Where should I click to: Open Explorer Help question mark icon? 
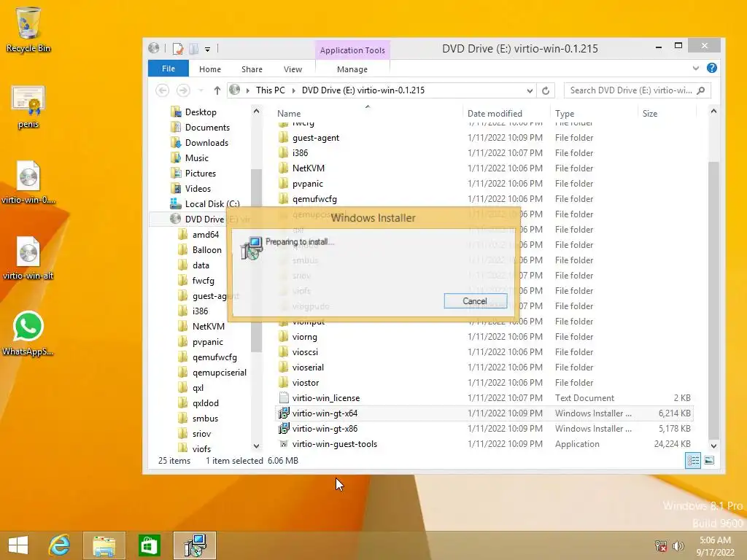(x=712, y=68)
